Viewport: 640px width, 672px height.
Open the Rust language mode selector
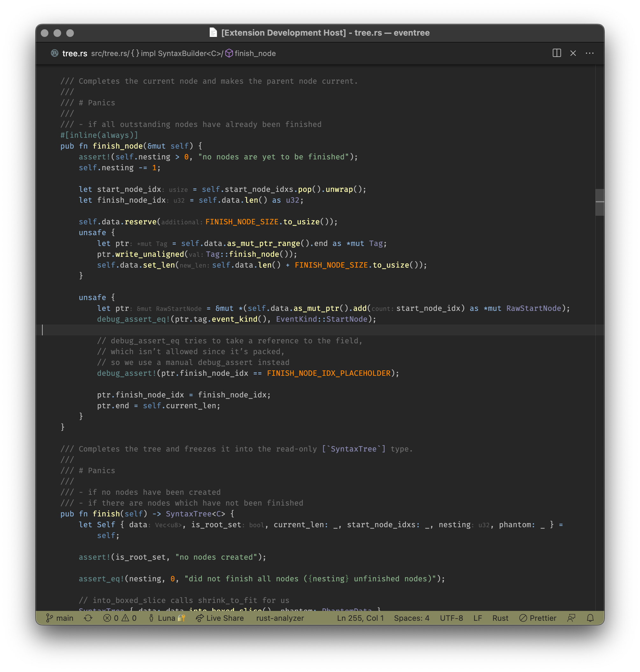coord(500,618)
